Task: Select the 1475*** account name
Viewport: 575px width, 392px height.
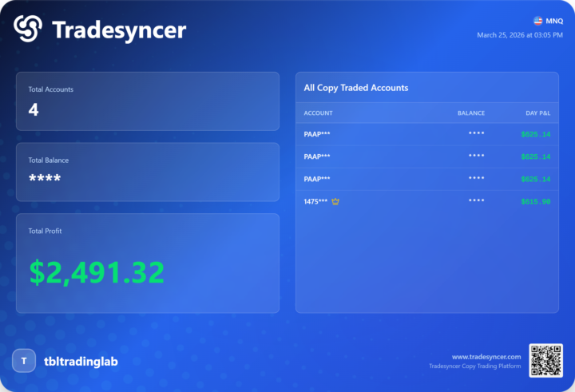Action: click(315, 202)
